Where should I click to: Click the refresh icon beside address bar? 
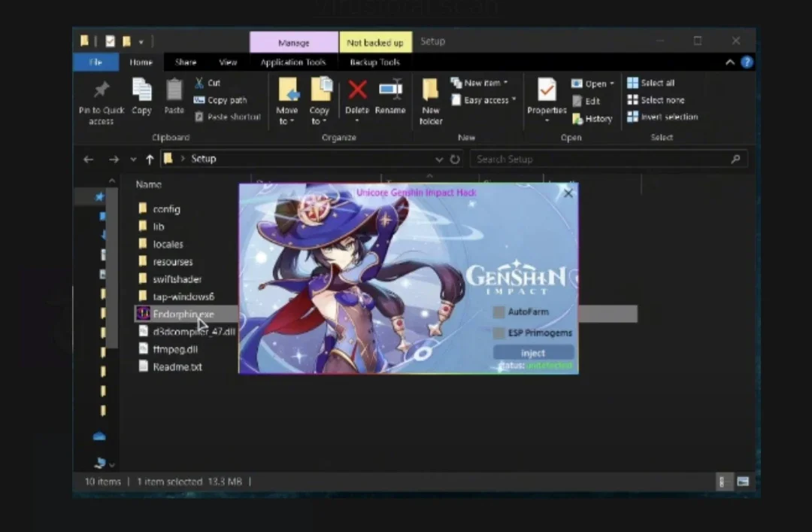point(455,160)
